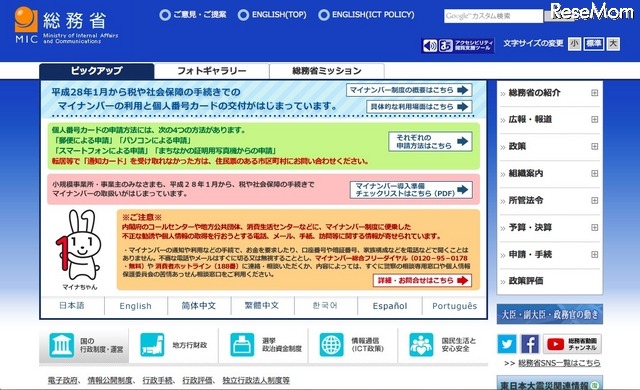Screen dimensions: 640x390
Task: Open the ENGLISH(ICT POLICY) page
Action: [366, 15]
